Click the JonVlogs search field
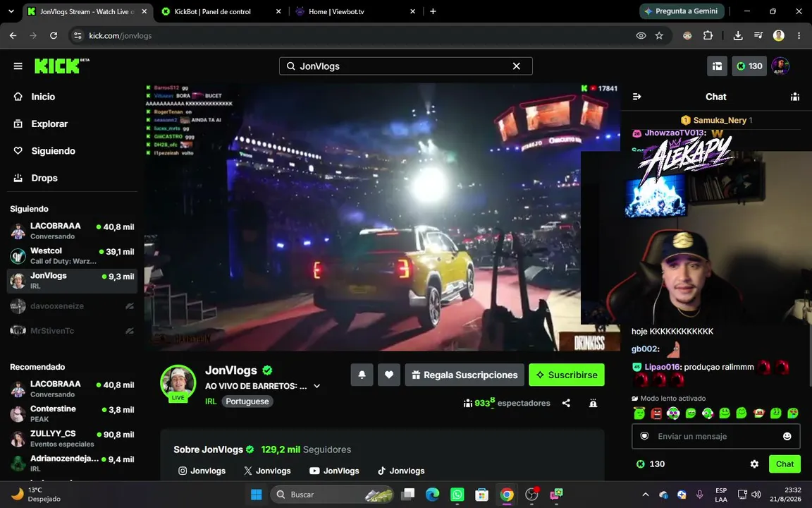The width and height of the screenshot is (812, 508). coord(405,66)
